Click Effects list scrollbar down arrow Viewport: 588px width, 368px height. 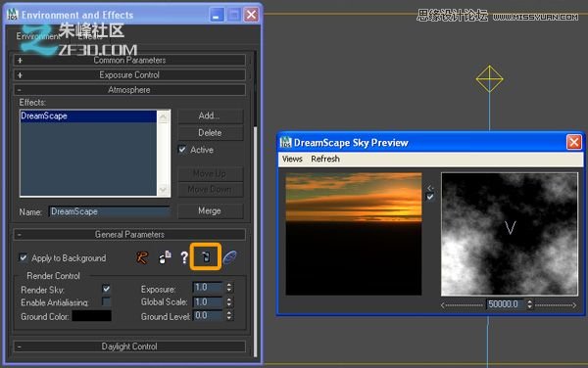(x=163, y=190)
